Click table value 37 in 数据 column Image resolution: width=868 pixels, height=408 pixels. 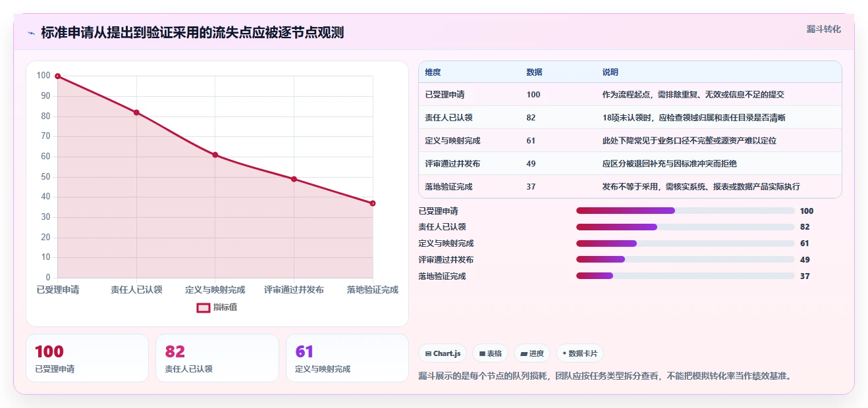[531, 187]
